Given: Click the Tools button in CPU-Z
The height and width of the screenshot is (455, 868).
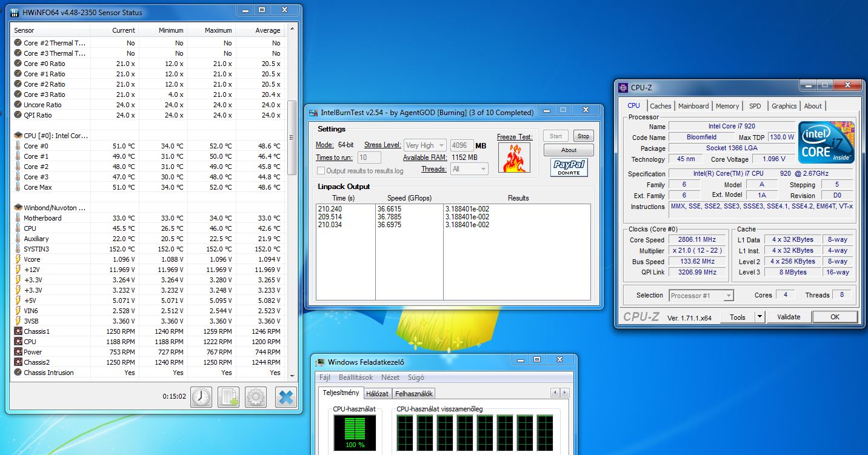Looking at the screenshot, I should coord(738,317).
